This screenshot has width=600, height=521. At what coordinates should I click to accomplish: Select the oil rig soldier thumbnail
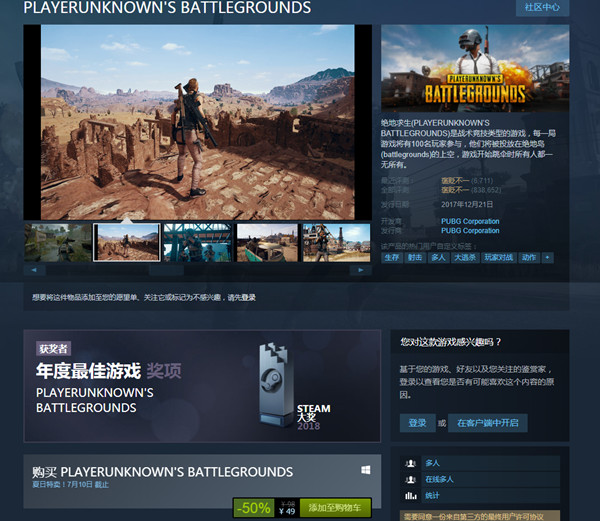[336, 243]
